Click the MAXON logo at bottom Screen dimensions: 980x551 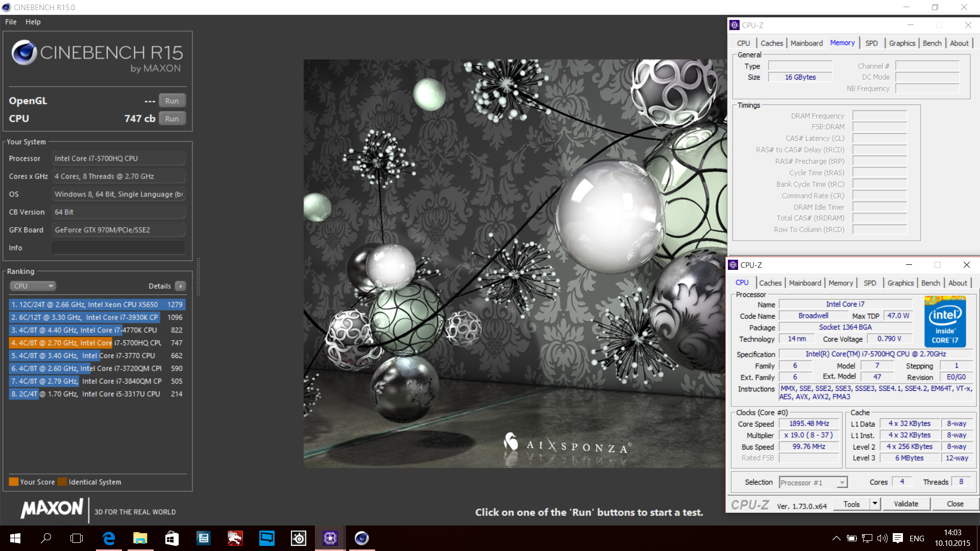(x=52, y=508)
